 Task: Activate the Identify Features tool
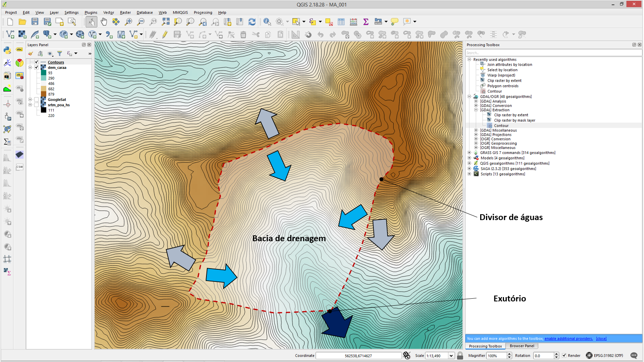(x=267, y=22)
